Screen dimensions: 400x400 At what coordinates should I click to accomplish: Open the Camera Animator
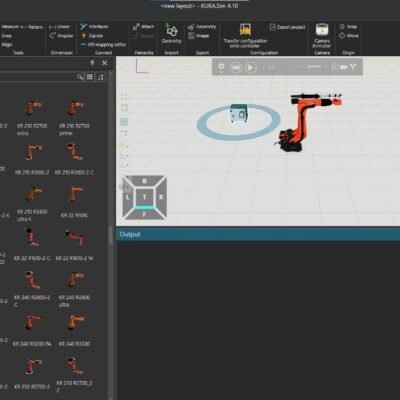click(x=322, y=35)
